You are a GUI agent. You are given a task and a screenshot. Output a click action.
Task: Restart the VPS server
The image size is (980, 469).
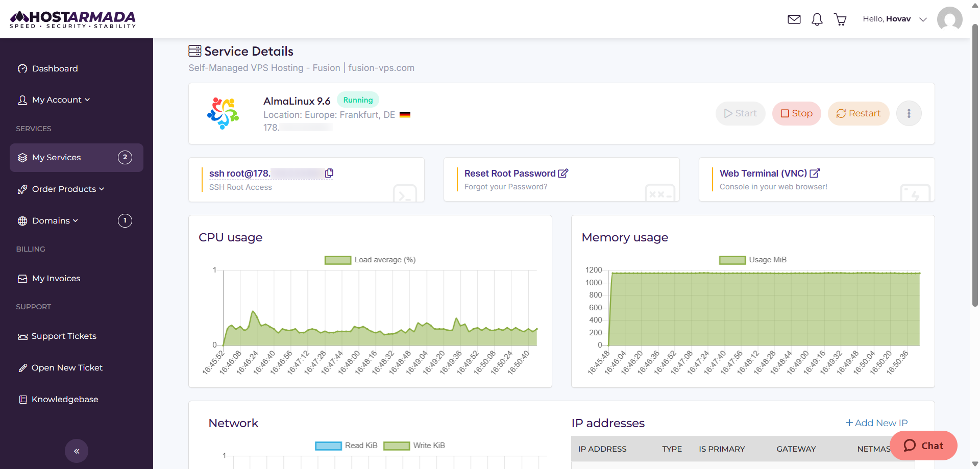[859, 113]
